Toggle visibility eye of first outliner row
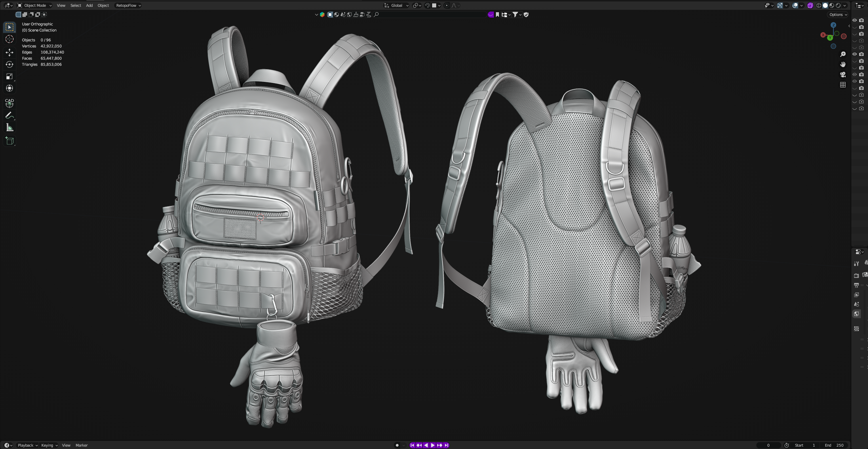This screenshot has height=449, width=868. pos(854,20)
